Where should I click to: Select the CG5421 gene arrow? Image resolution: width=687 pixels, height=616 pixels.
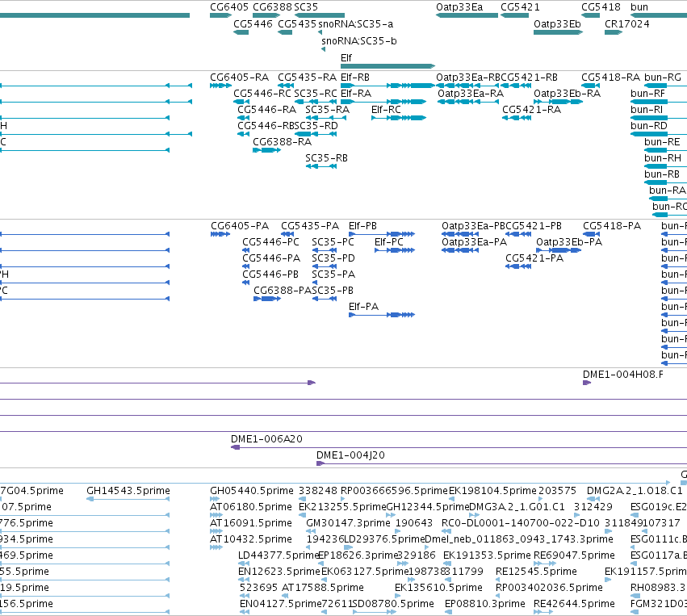(x=514, y=15)
